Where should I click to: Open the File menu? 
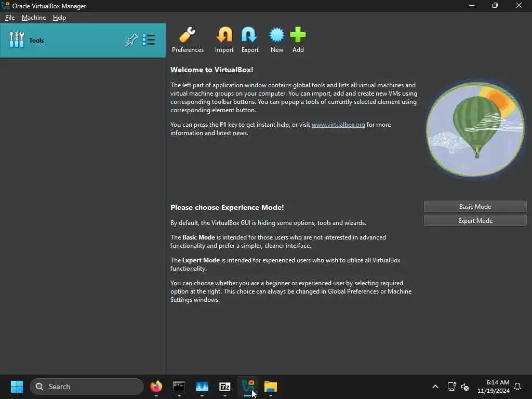pyautogui.click(x=10, y=18)
